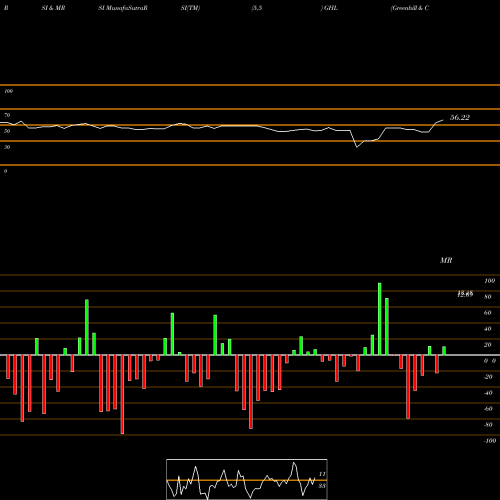The height and width of the screenshot is (500, 500).
Task: Click the Greenhill & C company name text
Action: [410, 8]
